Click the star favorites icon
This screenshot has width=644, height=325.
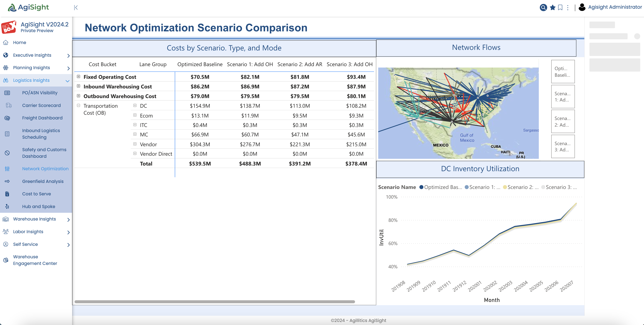552,8
